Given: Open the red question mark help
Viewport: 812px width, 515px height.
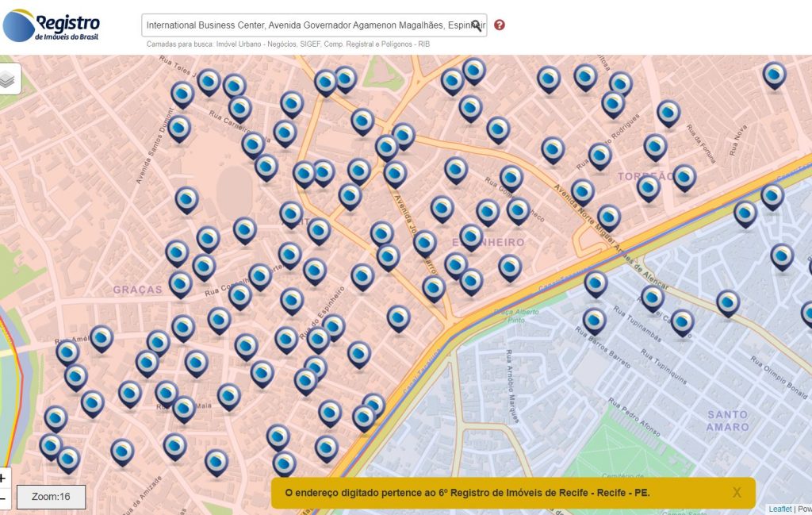Looking at the screenshot, I should (500, 25).
